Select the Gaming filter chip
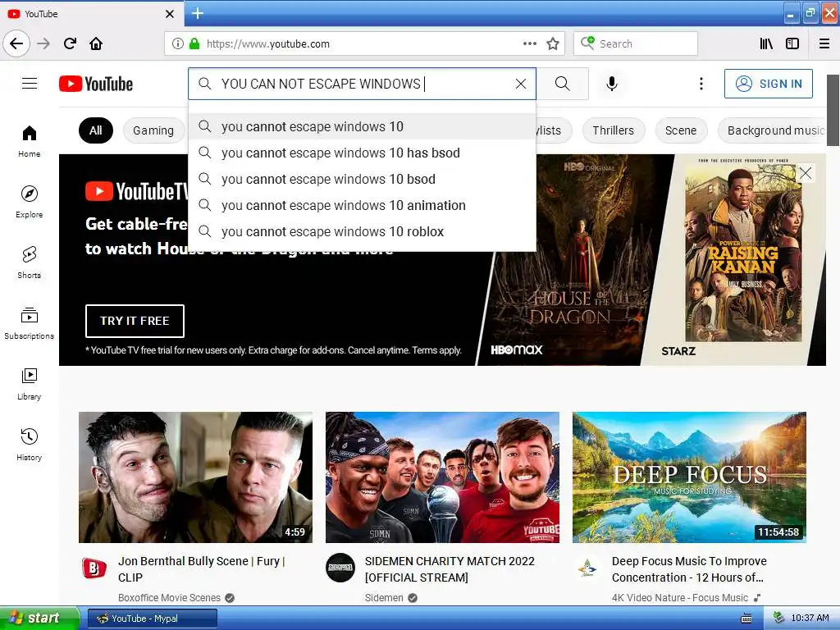The height and width of the screenshot is (630, 840). tap(153, 130)
